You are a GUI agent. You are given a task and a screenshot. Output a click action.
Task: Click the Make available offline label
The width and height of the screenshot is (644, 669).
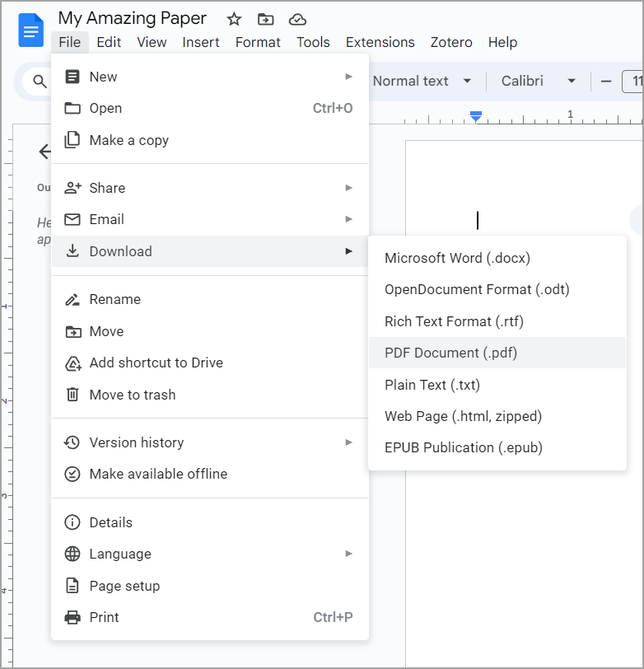(158, 474)
